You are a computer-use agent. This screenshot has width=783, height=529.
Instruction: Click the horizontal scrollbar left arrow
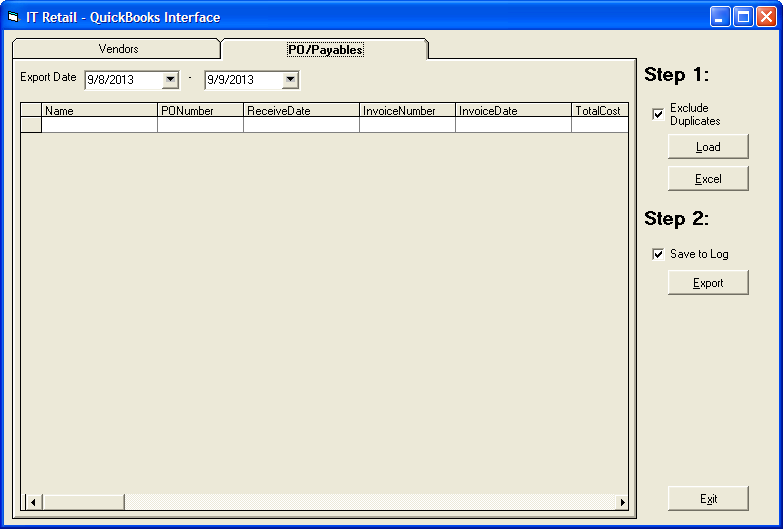coord(33,502)
